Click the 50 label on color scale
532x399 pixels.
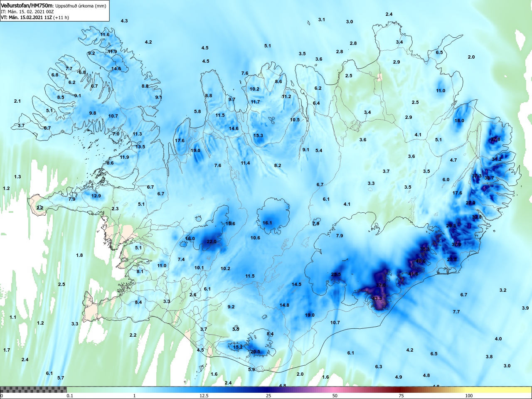point(335,396)
